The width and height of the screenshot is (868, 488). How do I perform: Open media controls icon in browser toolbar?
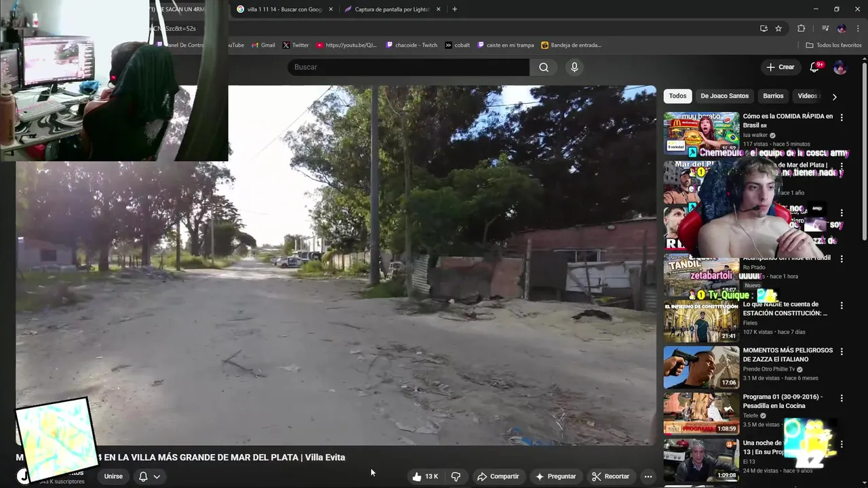[825, 28]
